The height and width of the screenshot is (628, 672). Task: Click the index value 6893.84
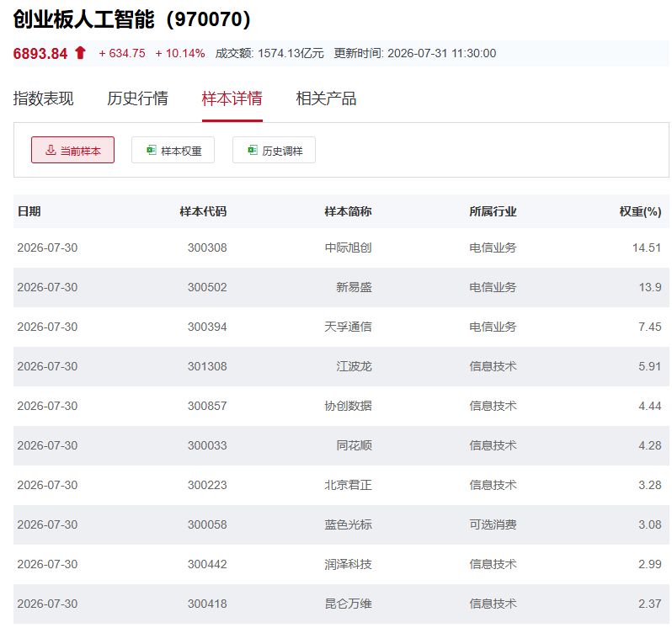(x=40, y=53)
